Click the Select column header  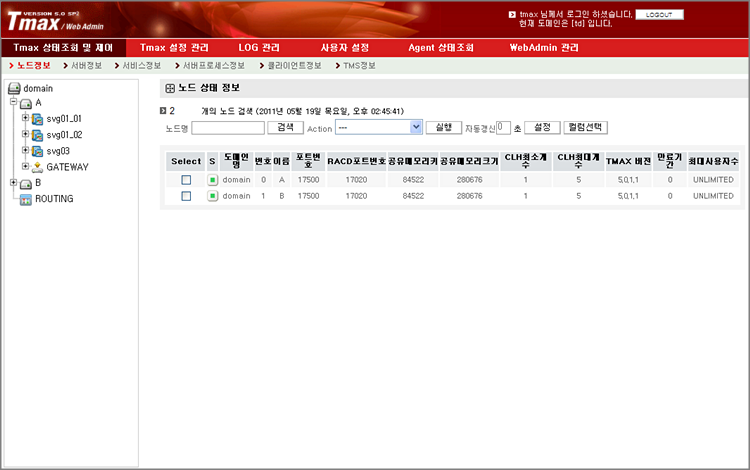[186, 162]
